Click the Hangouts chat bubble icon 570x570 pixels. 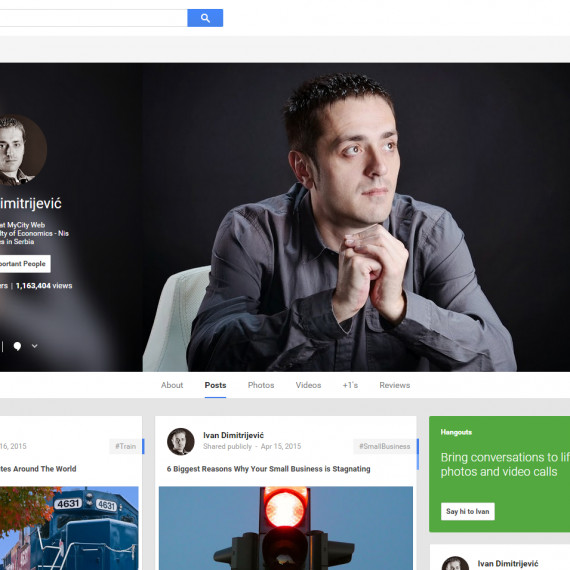pos(17,346)
